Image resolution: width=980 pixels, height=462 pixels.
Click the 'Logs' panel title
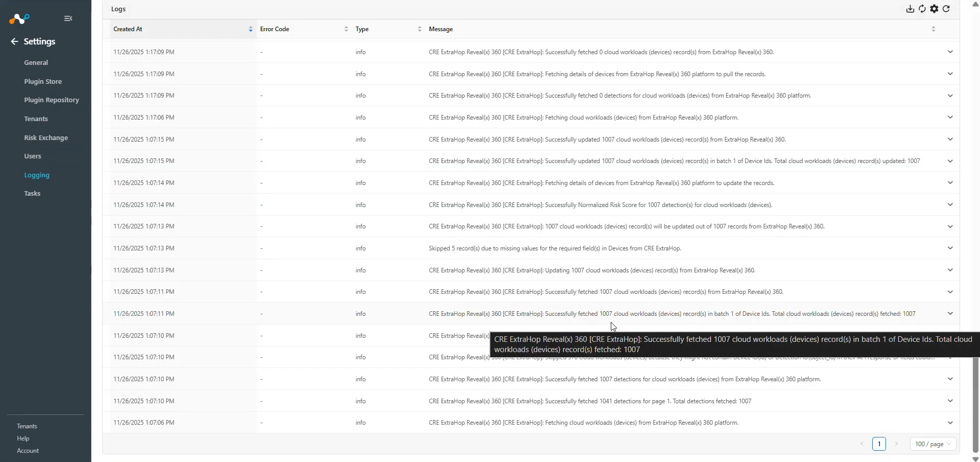tap(118, 9)
